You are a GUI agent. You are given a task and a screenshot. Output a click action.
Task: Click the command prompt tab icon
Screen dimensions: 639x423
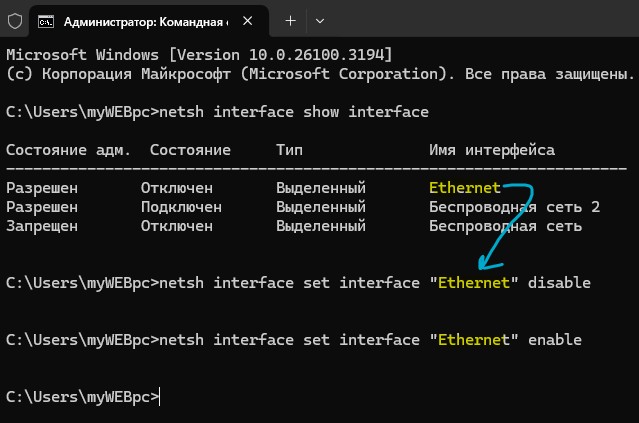(x=46, y=21)
